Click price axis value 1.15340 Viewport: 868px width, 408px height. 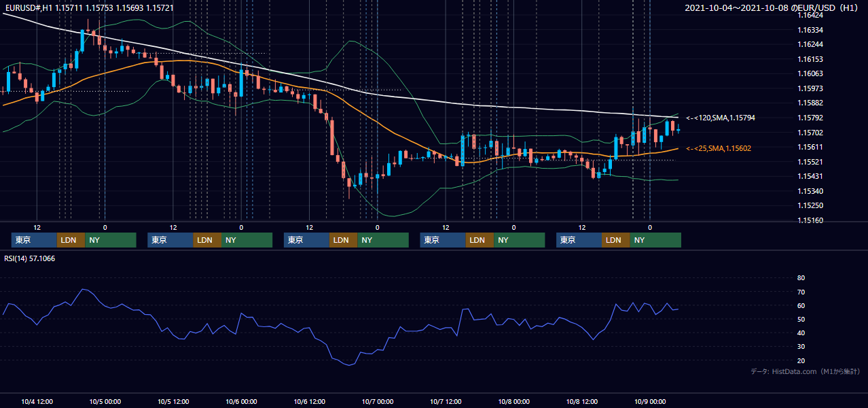pyautogui.click(x=810, y=191)
